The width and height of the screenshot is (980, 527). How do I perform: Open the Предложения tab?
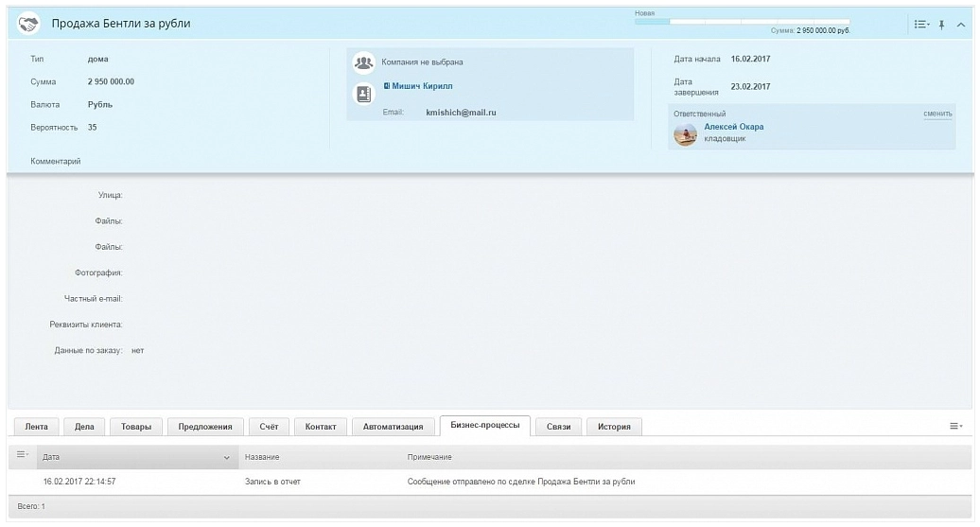[205, 427]
